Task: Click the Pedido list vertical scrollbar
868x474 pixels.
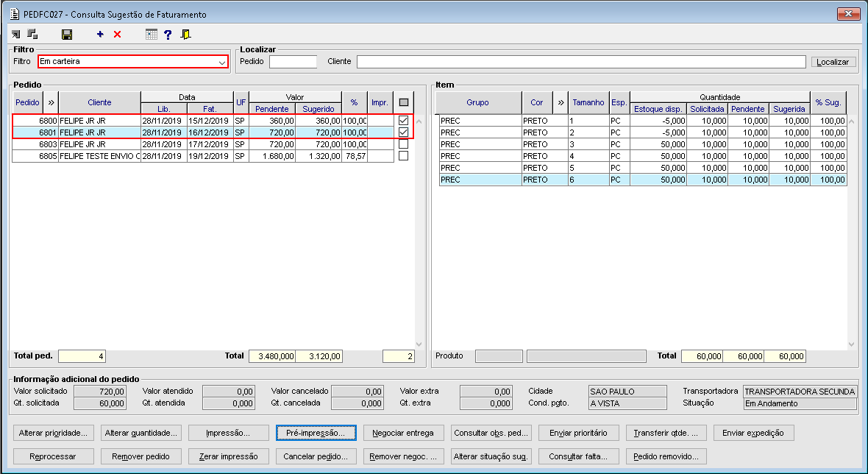Action: [x=419, y=233]
